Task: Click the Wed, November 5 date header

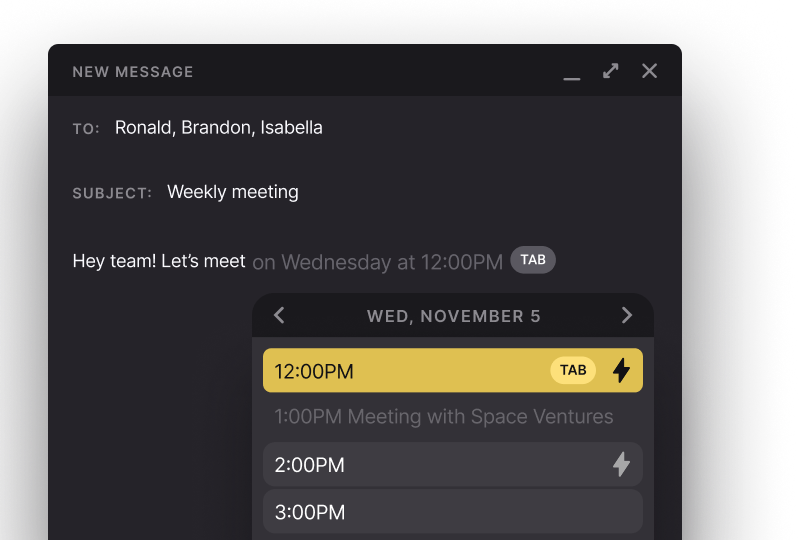Action: [454, 316]
